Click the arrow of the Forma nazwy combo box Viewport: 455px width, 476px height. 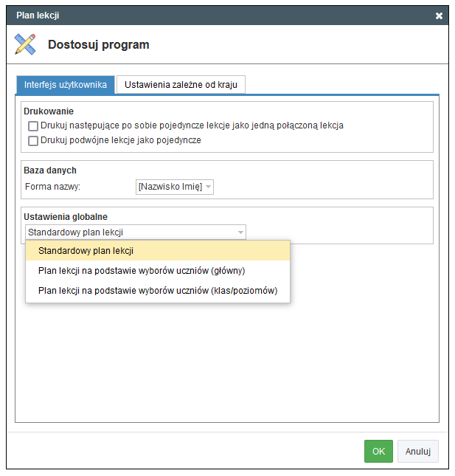point(209,187)
